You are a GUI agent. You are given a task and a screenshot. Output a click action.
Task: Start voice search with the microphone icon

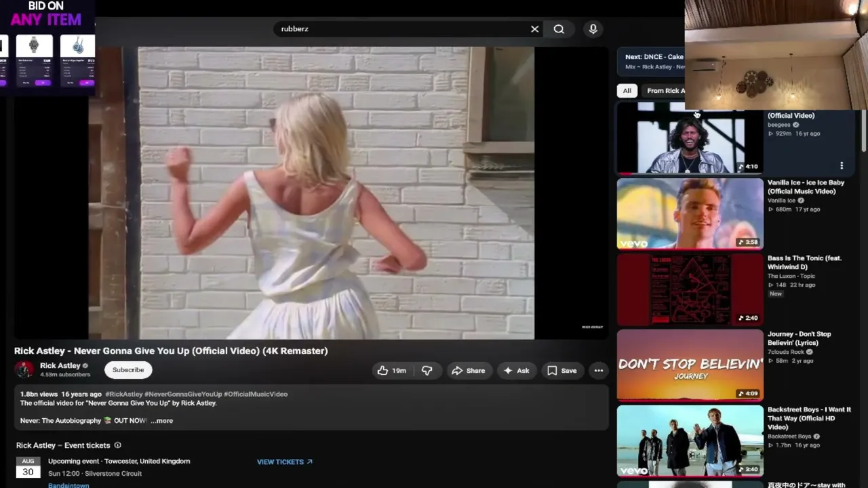point(593,29)
